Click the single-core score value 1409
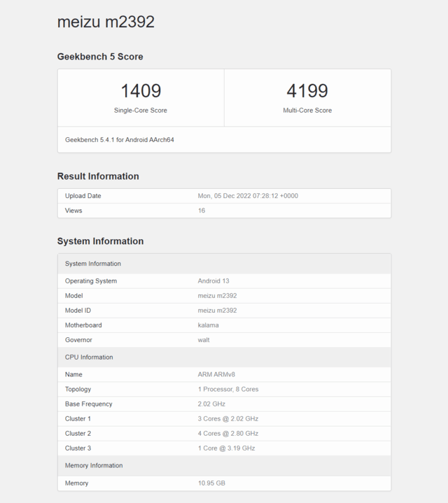 point(141,91)
